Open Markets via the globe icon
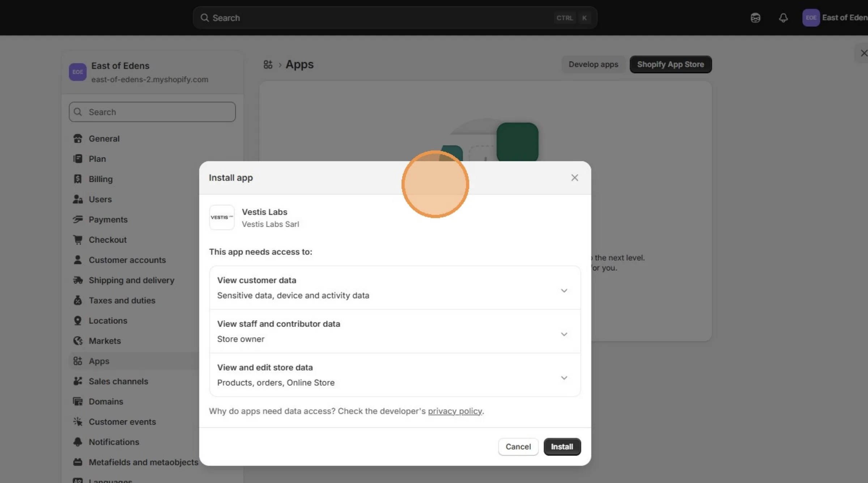The image size is (868, 483). (x=78, y=341)
